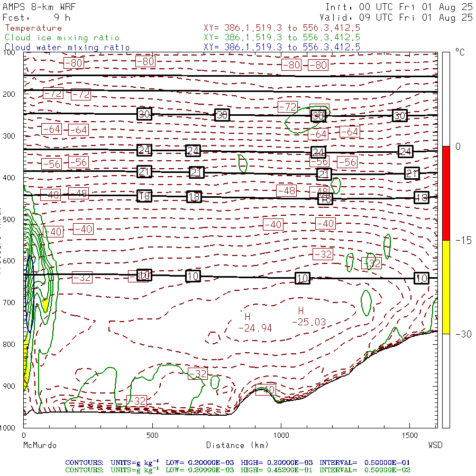The image size is (476, 476).
Task: Click the '0' tick on the distance axis
Action: coord(24,435)
